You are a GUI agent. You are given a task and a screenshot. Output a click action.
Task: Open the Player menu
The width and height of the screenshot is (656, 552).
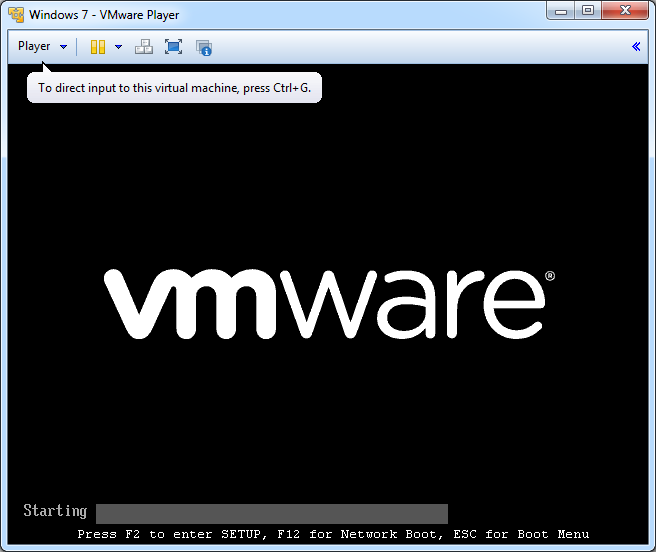[x=34, y=46]
